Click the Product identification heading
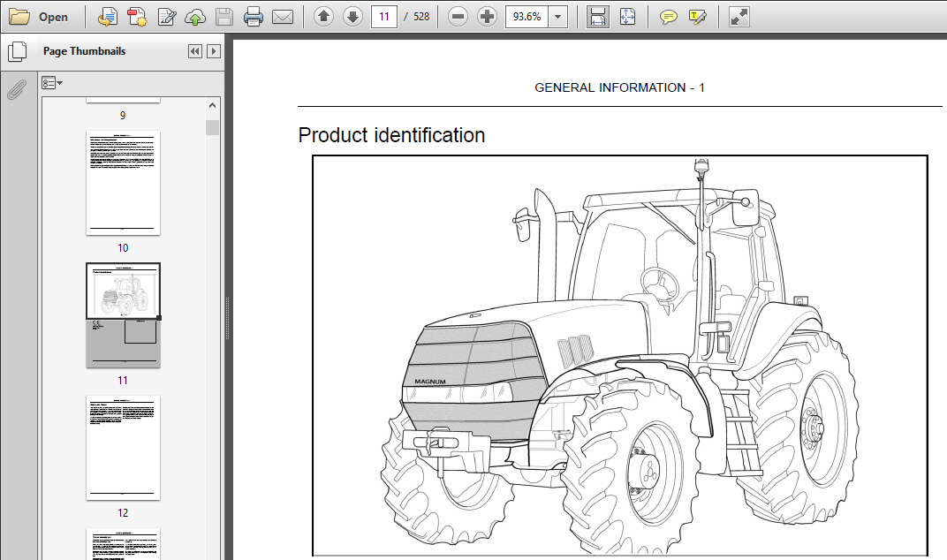The height and width of the screenshot is (560, 947). pos(391,135)
